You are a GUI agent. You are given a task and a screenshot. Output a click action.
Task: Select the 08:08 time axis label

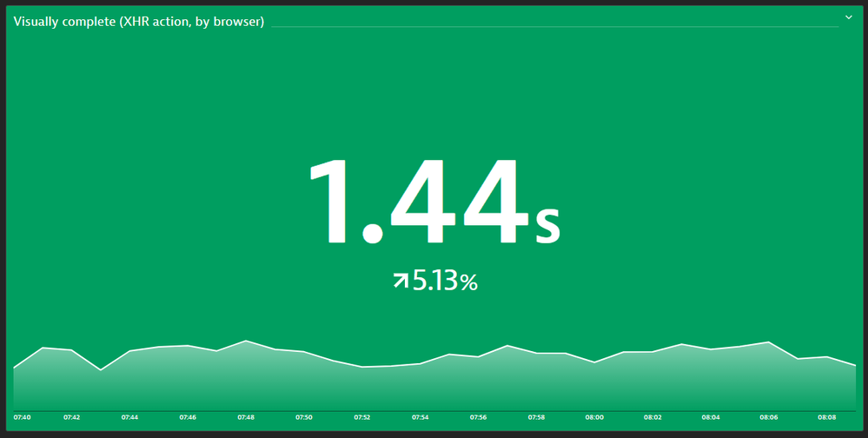[x=826, y=417]
